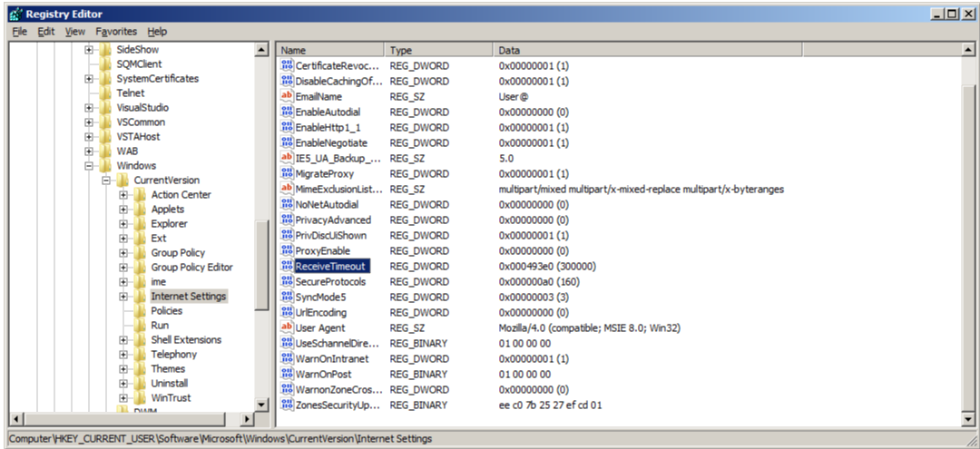Select the Run key in the tree

pyautogui.click(x=160, y=326)
